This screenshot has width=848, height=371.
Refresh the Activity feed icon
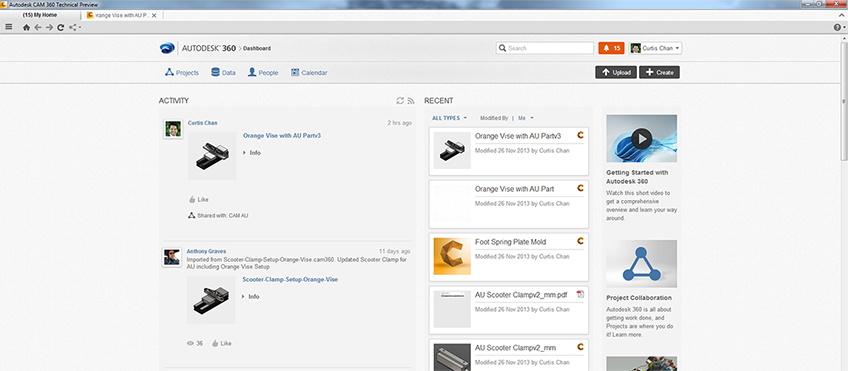(400, 101)
